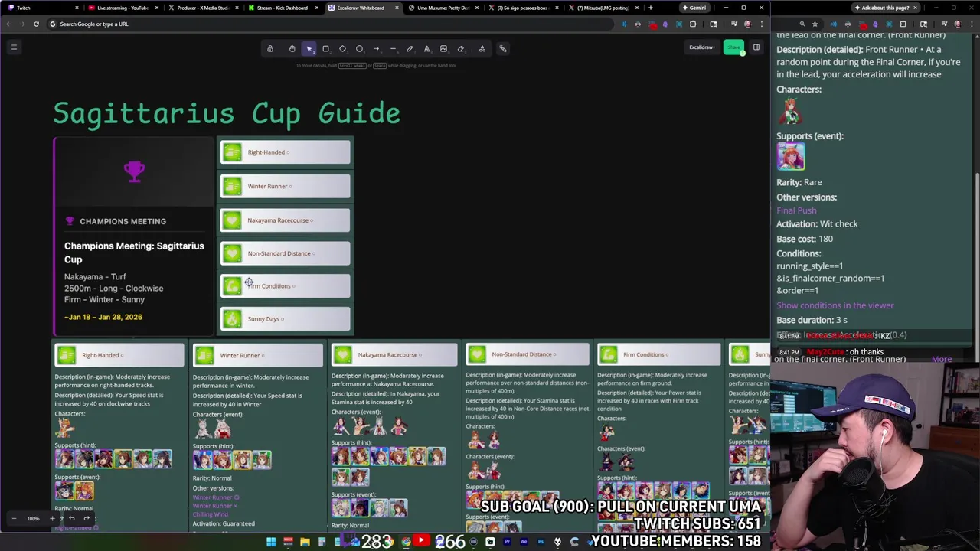
Task: Switch to the Mitsuba LMG posting tab
Action: pyautogui.click(x=603, y=8)
